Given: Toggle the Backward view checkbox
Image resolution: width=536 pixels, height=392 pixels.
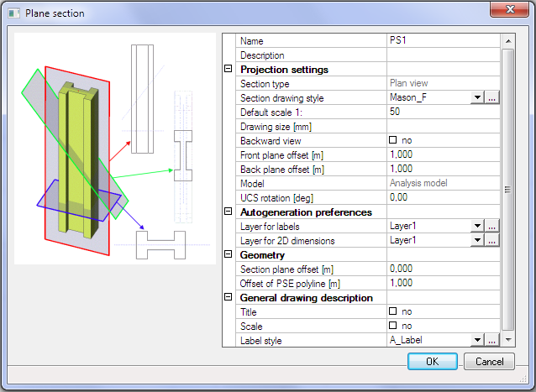Looking at the screenshot, I should coord(392,141).
